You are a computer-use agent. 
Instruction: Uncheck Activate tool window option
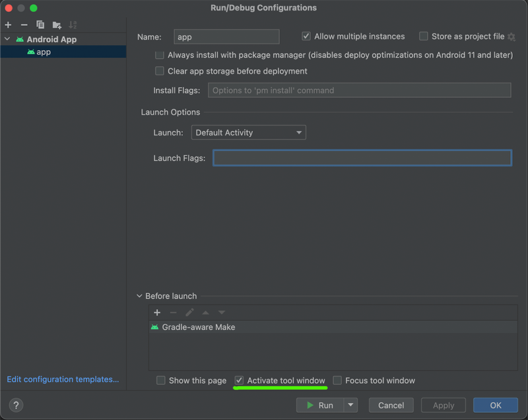pyautogui.click(x=240, y=380)
